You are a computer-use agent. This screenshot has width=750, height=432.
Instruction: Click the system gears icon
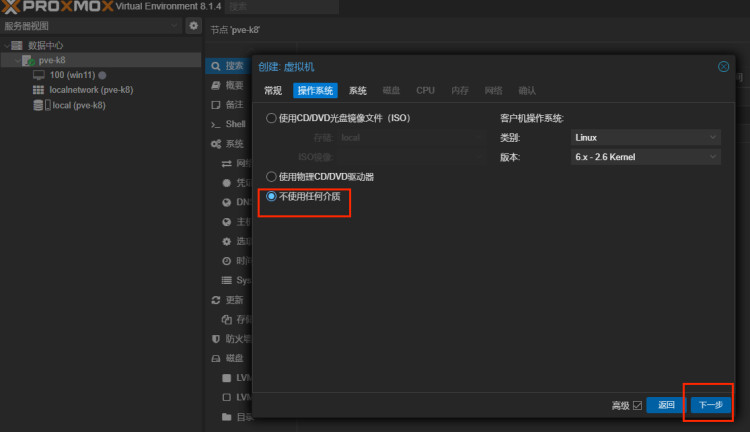coord(216,144)
